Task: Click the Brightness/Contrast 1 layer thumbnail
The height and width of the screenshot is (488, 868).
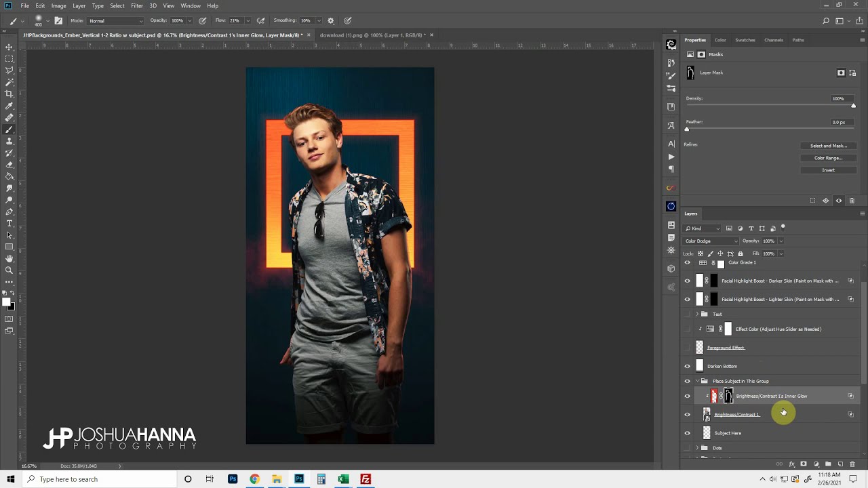Action: (707, 414)
